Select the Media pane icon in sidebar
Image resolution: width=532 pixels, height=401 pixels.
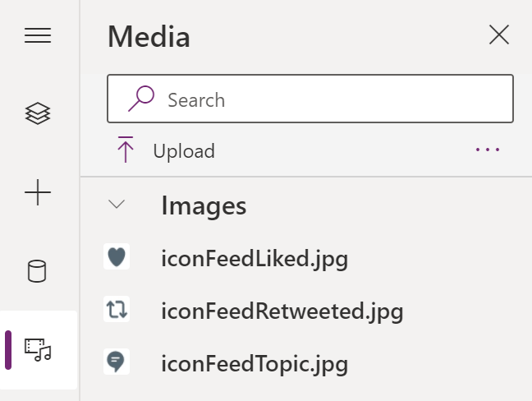tap(38, 349)
